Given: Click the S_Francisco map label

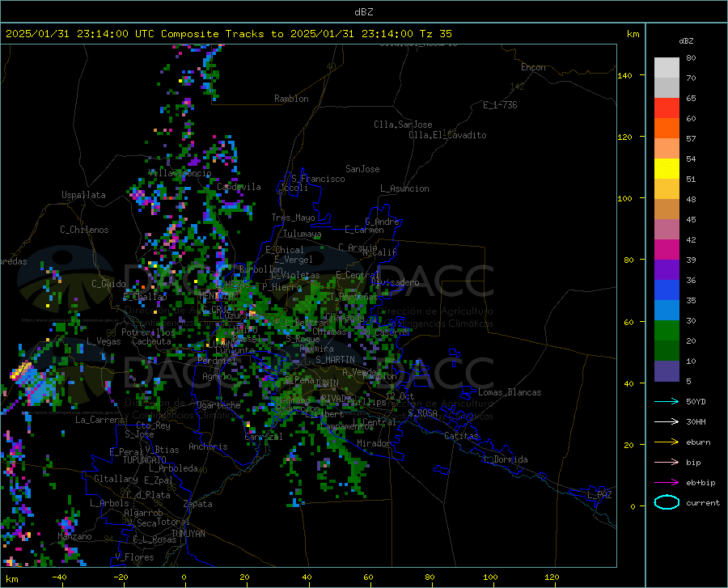Looking at the screenshot, I should tap(318, 179).
